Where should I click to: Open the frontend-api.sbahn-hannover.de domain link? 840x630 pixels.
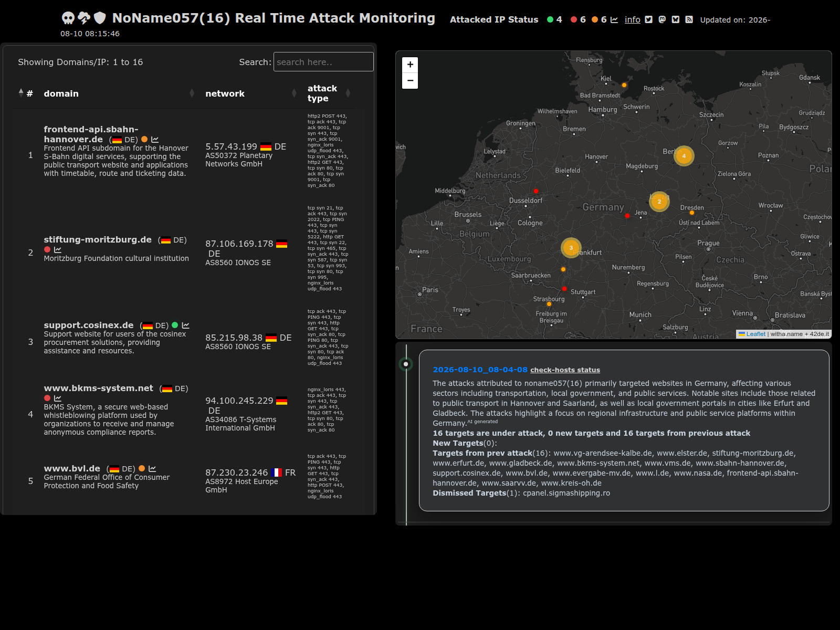point(91,134)
